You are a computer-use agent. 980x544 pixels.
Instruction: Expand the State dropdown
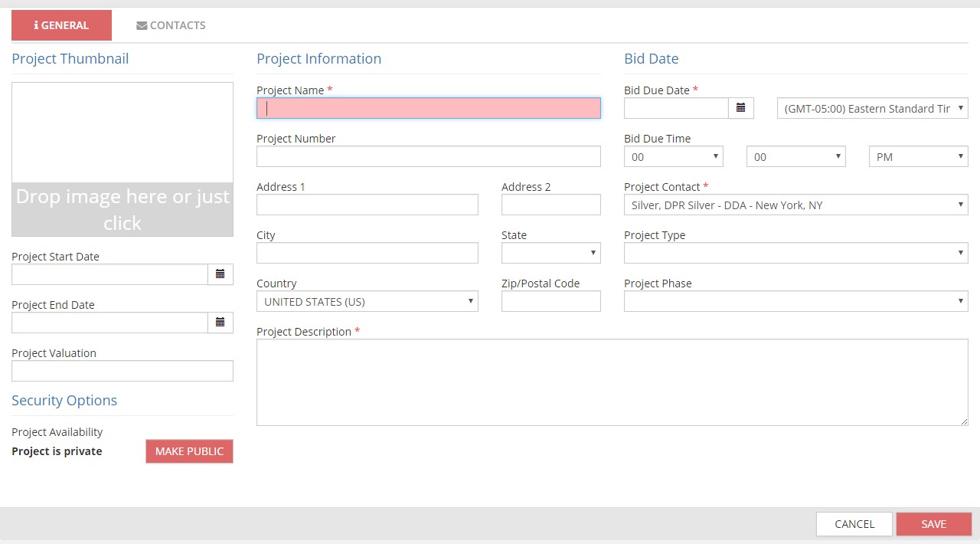(x=550, y=253)
